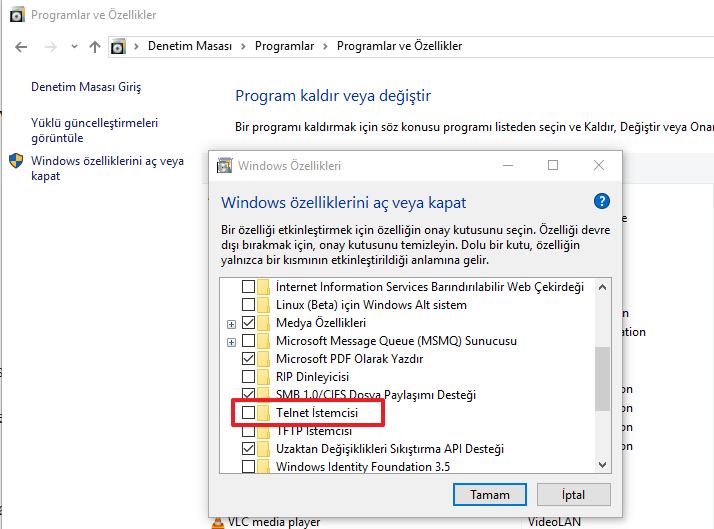Image resolution: width=714 pixels, height=529 pixels.
Task: Open the recent locations dropdown chevron
Action: pos(74,46)
